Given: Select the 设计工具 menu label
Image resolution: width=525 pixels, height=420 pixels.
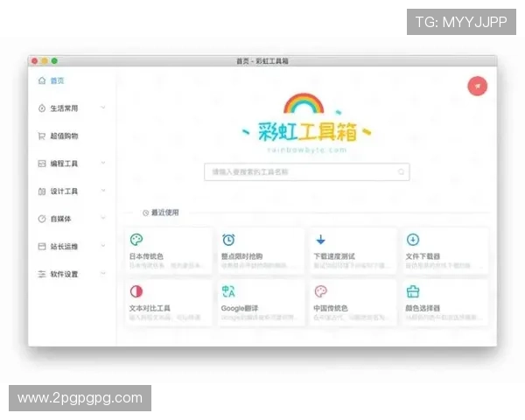Looking at the screenshot, I should (x=64, y=192).
